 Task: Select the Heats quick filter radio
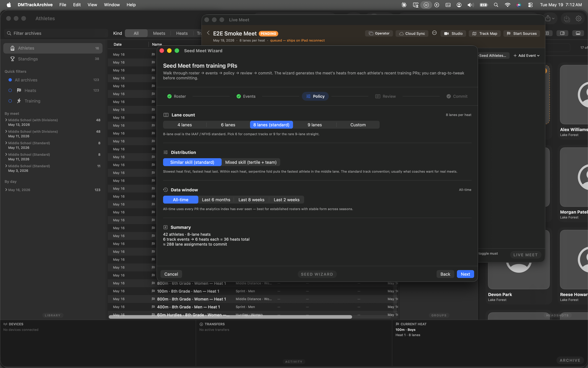point(10,91)
